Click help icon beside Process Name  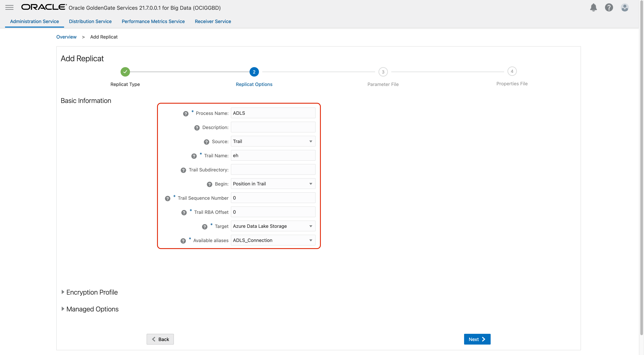(185, 114)
